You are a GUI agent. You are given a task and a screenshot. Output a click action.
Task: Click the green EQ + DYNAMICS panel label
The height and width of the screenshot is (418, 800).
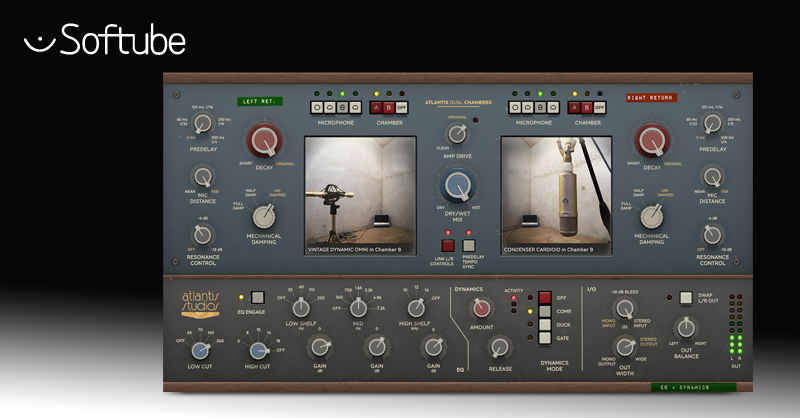(693, 387)
